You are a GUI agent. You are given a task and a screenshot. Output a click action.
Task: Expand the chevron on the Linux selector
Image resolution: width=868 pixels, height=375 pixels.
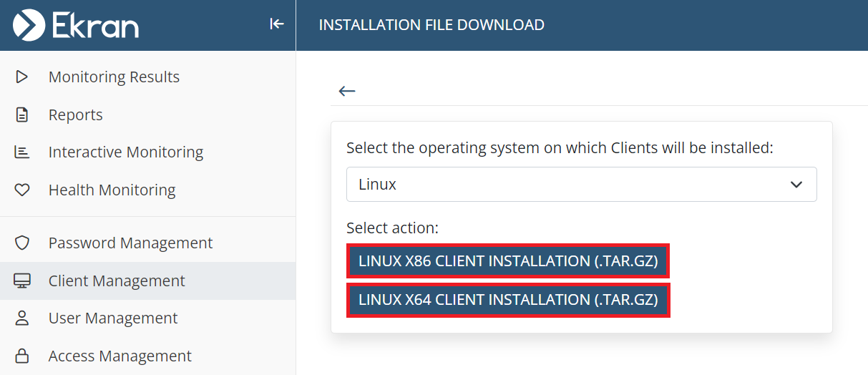tap(796, 185)
